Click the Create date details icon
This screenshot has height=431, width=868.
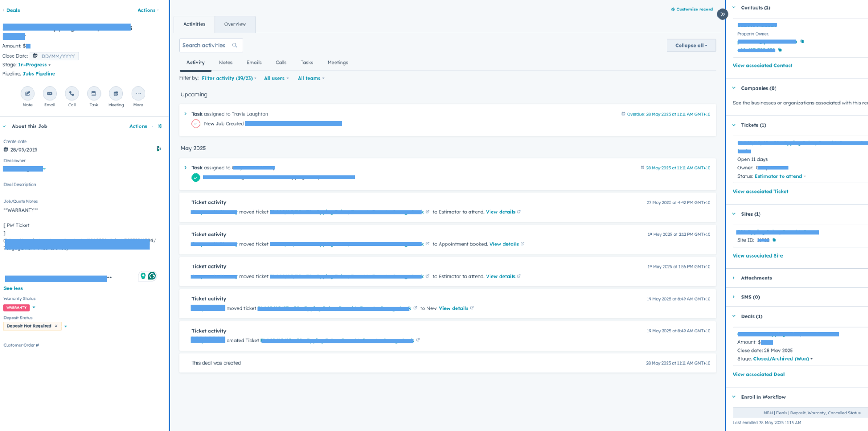(x=158, y=149)
